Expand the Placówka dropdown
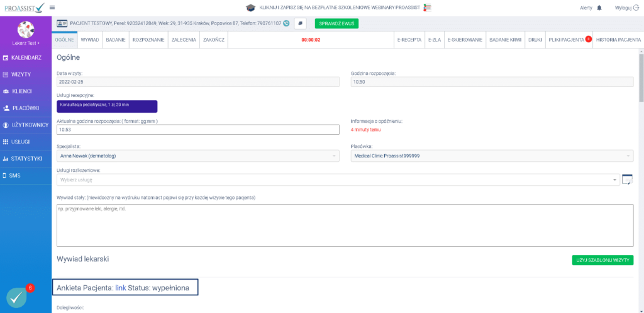644x313 pixels. point(492,156)
